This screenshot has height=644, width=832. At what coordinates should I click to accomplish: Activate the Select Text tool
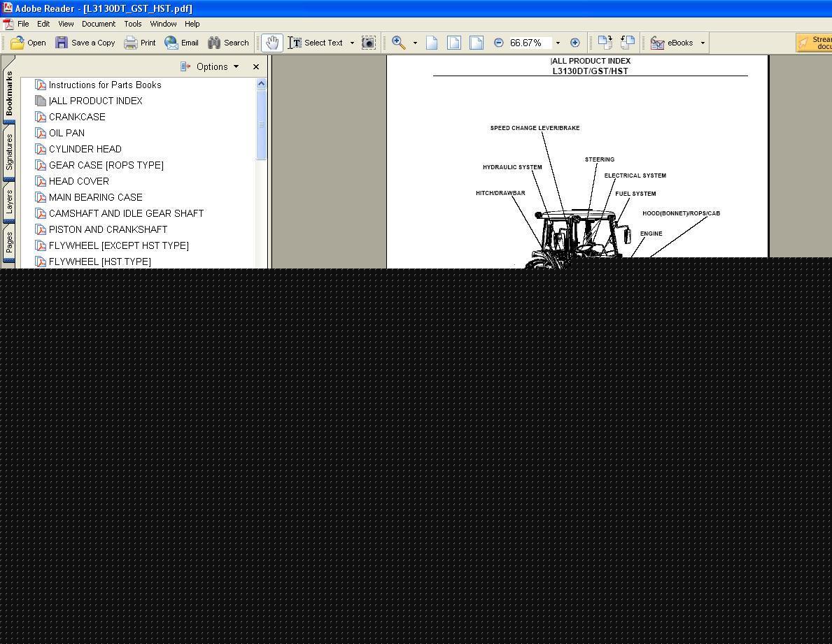[x=316, y=43]
